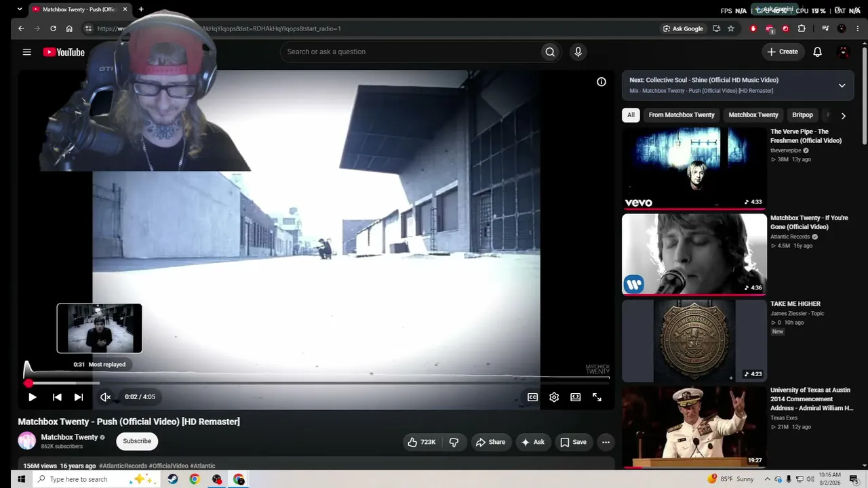Show video info card icon
The width and height of the screenshot is (868, 488).
[x=601, y=82]
